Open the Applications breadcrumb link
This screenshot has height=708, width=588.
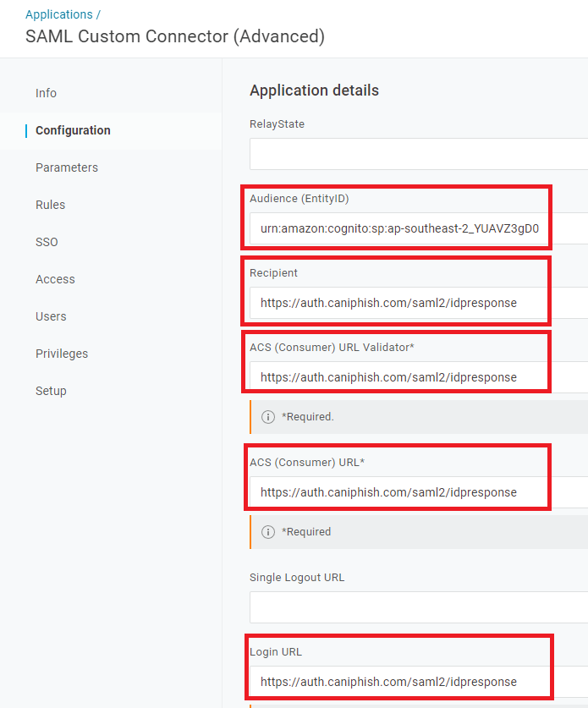[58, 14]
